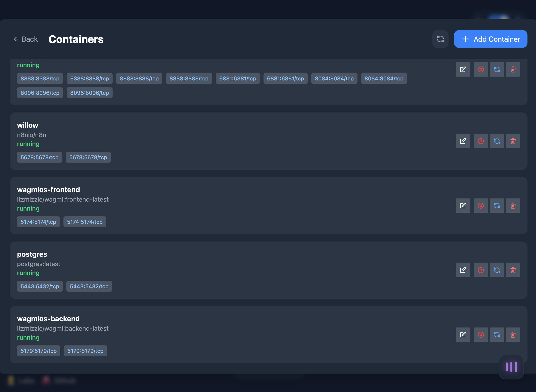Stop the postgres container
The image size is (536, 392).
pyautogui.click(x=480, y=270)
